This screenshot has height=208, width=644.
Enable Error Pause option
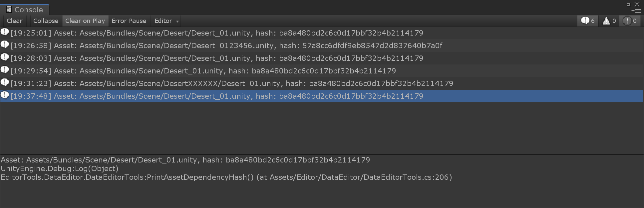coord(129,21)
